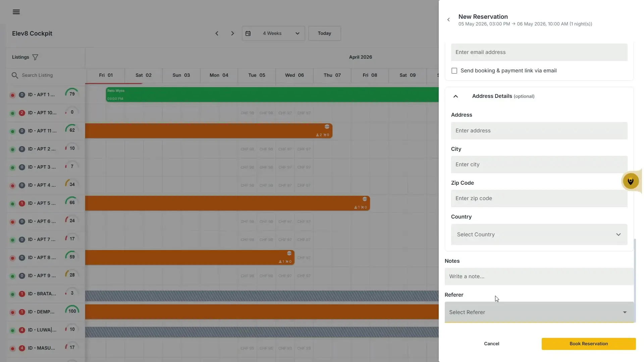Click the Cancel button
644x362 pixels.
(x=491, y=344)
